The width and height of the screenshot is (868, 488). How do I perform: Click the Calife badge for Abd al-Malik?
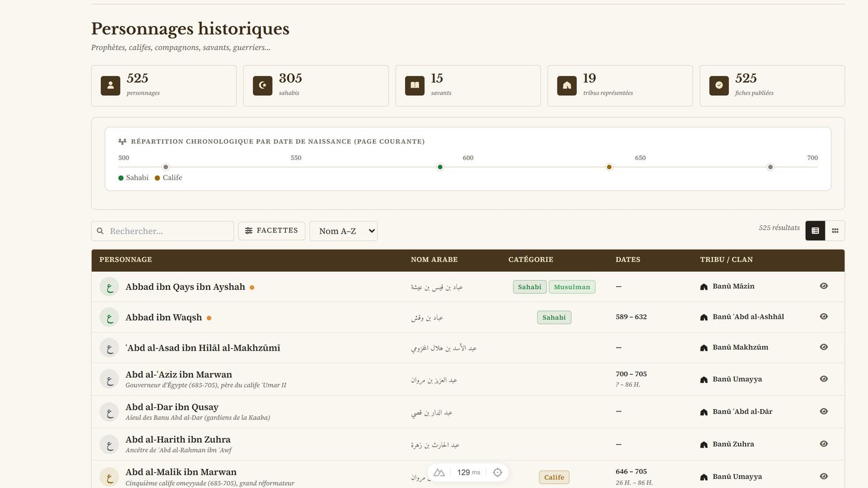pos(554,477)
